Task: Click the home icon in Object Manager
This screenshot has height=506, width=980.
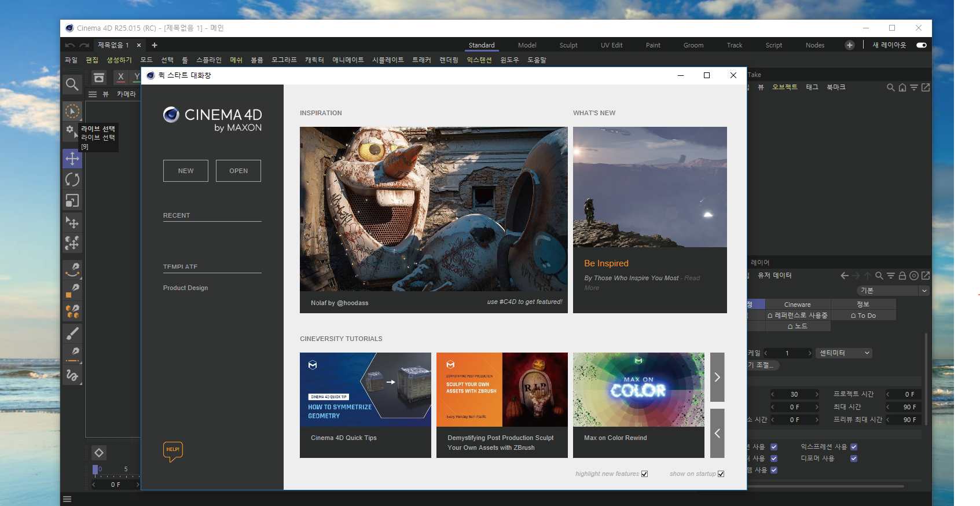Action: tap(902, 87)
